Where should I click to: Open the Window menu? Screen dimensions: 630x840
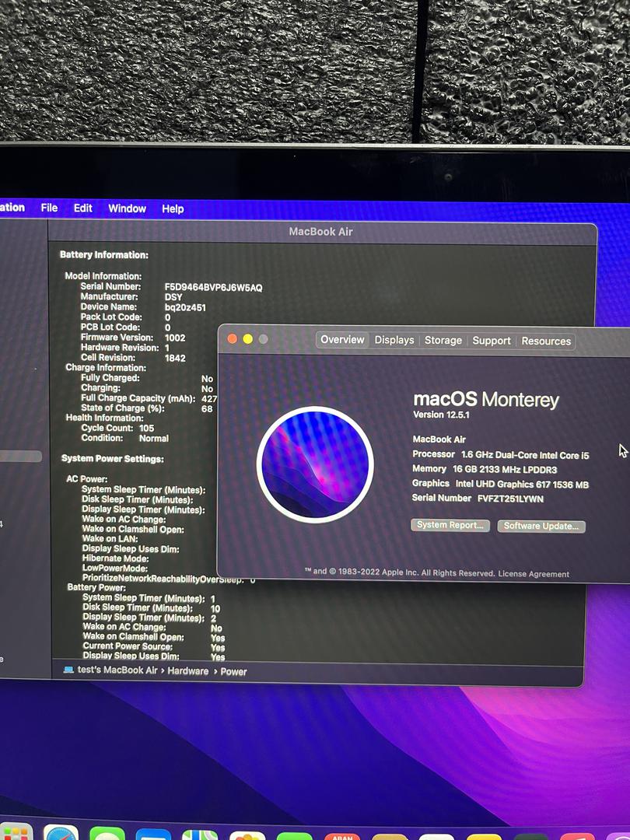pyautogui.click(x=127, y=208)
